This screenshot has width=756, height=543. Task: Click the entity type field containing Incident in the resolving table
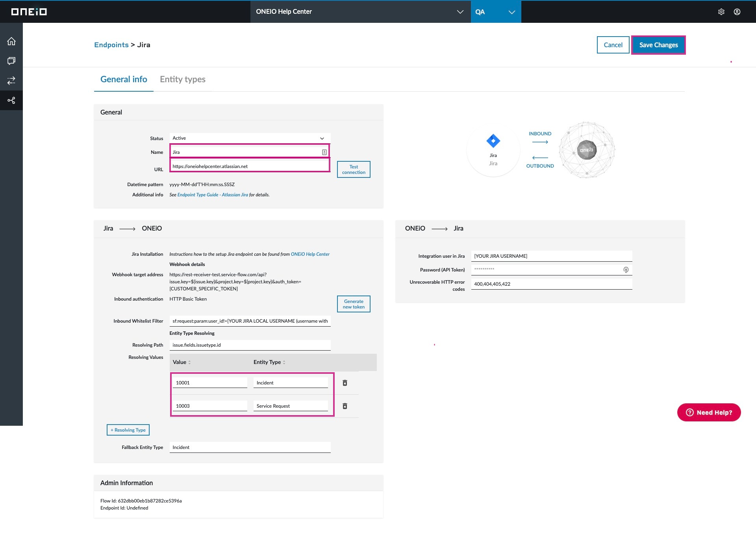[x=291, y=383]
